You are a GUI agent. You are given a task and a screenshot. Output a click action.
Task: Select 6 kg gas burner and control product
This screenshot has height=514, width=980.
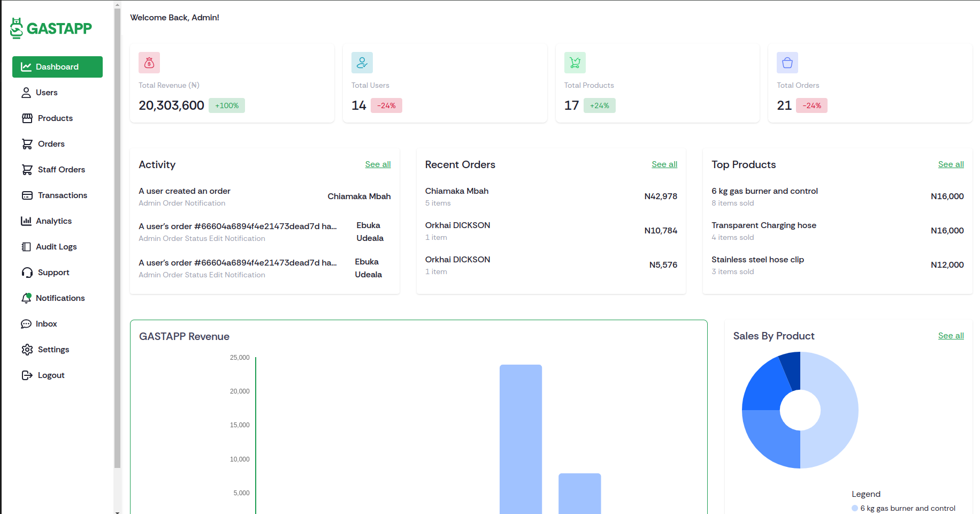click(x=764, y=191)
